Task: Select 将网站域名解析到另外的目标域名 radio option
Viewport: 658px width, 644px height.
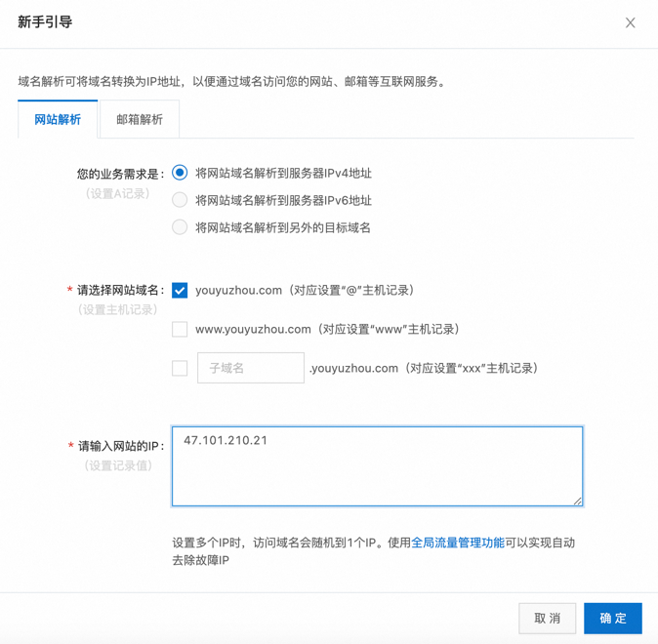Action: coord(180,227)
